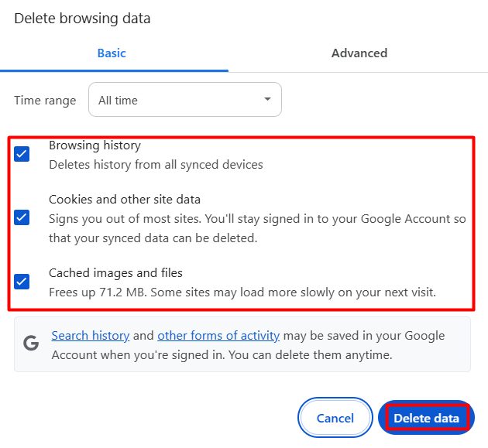Click the Cancel button
Image resolution: width=488 pixels, height=448 pixels.
tap(335, 418)
